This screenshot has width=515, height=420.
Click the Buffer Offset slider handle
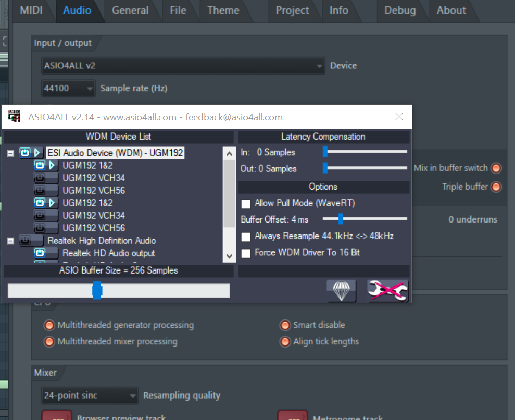(341, 218)
